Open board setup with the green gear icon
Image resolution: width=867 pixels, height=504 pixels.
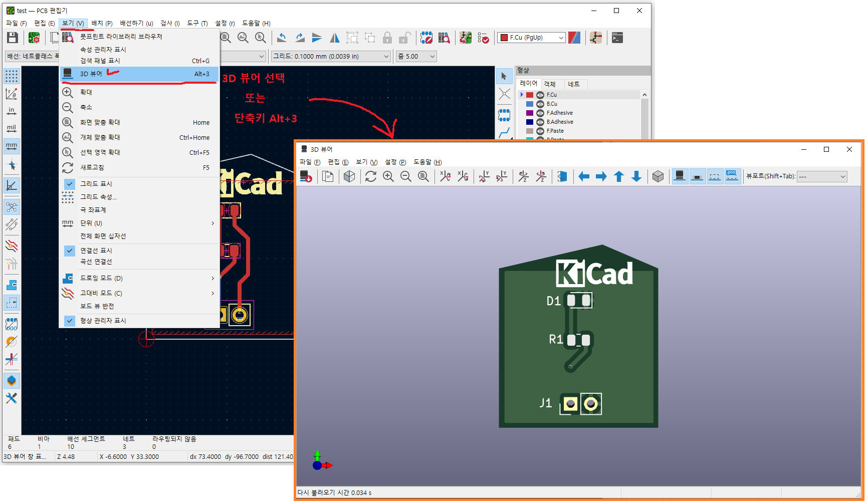pyautogui.click(x=34, y=38)
